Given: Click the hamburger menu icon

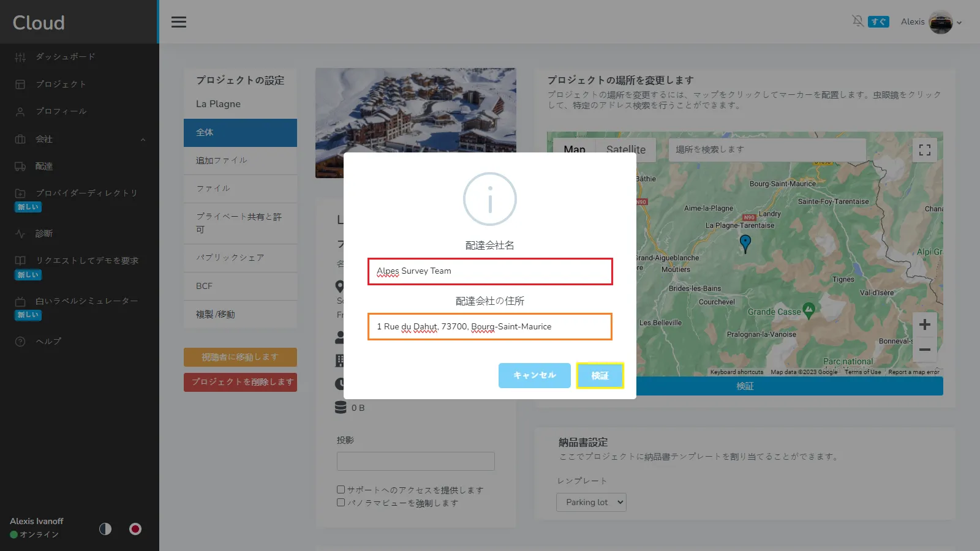Looking at the screenshot, I should (x=179, y=22).
